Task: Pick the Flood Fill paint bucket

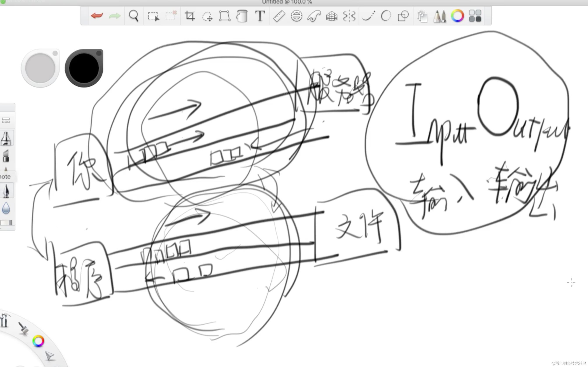Action: point(242,16)
